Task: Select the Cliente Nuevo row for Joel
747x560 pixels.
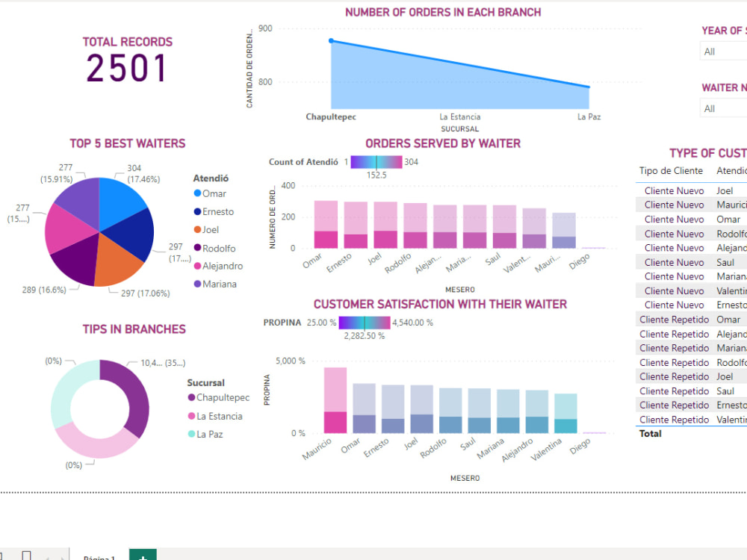Action: coord(691,190)
